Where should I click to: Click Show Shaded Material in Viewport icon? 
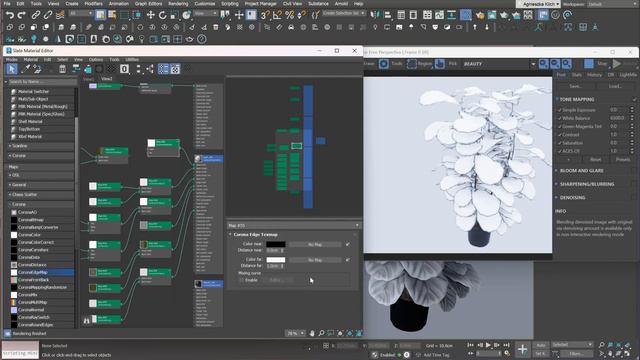point(99,69)
